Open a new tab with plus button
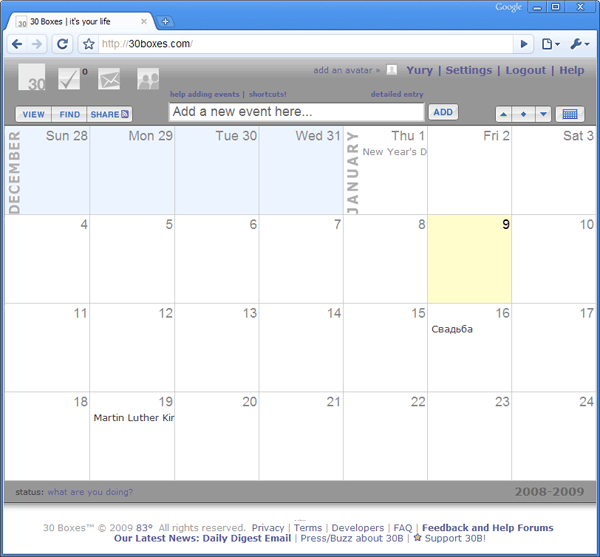Viewport: 600px width, 557px height. point(165,21)
